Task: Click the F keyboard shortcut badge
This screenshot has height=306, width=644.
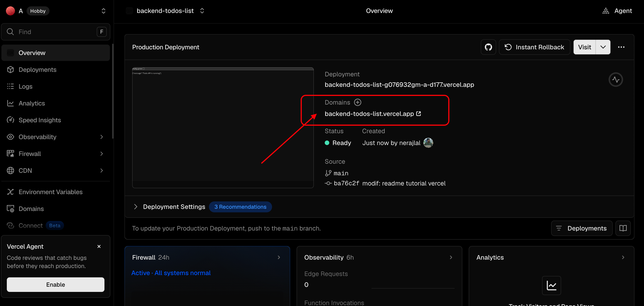Action: pos(102,32)
